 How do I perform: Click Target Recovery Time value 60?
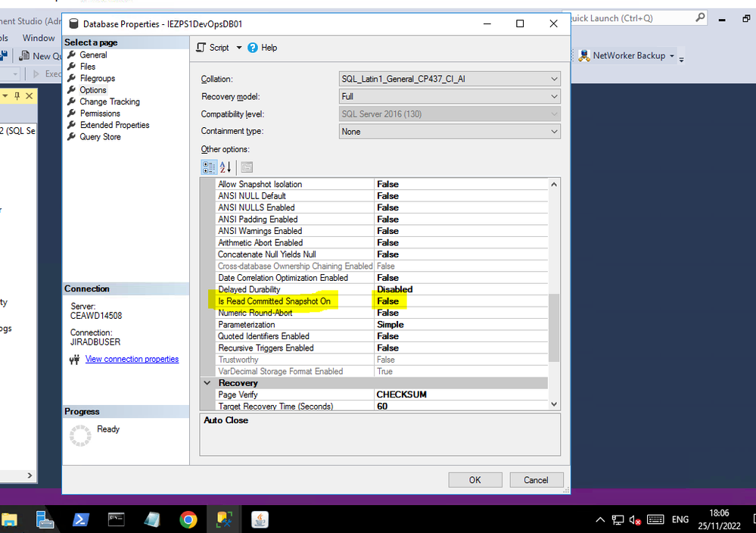[382, 406]
